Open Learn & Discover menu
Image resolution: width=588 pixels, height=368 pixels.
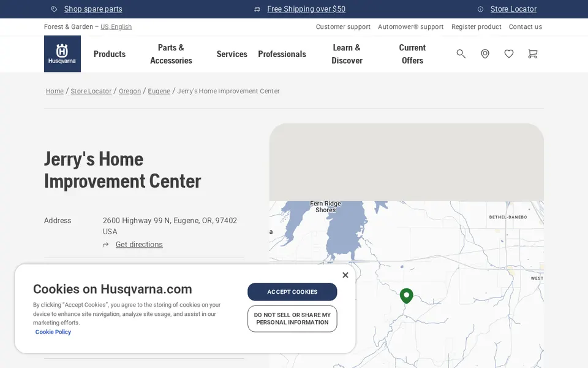tap(347, 54)
